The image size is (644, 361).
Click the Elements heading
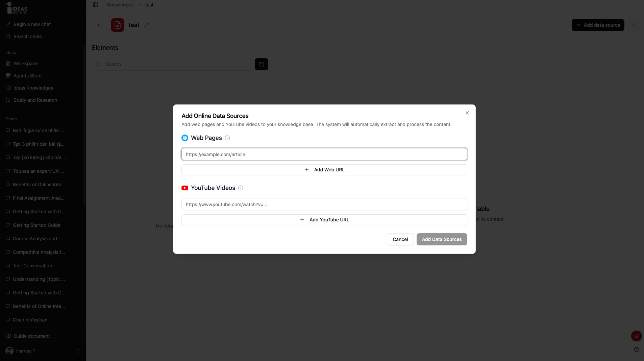tap(105, 48)
